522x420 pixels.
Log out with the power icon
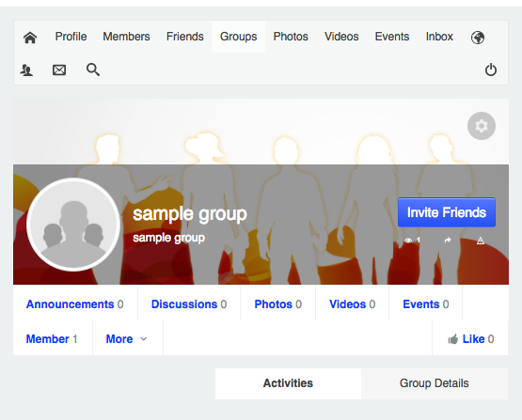coord(491,70)
